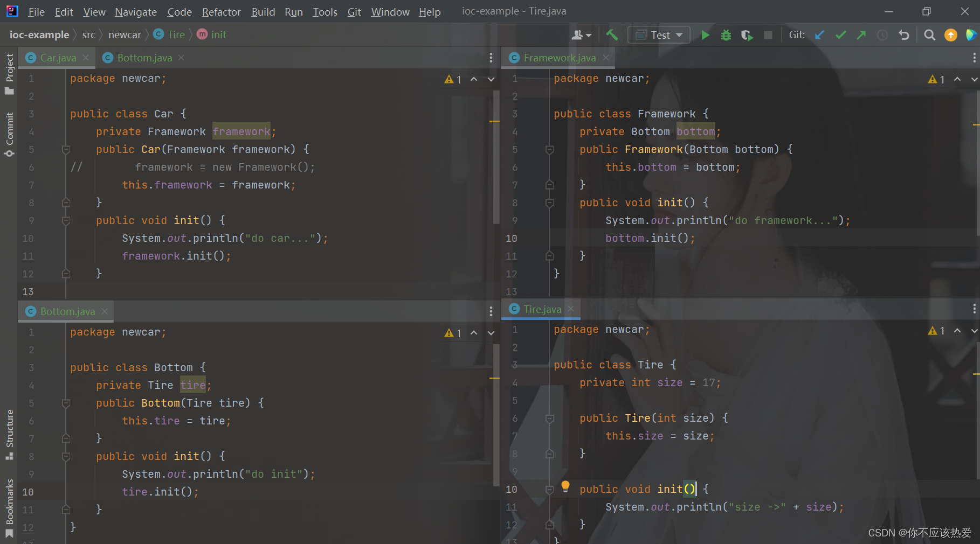Close the Bottom.java tab in top-left pane
Viewport: 980px width, 544px height.
[x=181, y=58]
